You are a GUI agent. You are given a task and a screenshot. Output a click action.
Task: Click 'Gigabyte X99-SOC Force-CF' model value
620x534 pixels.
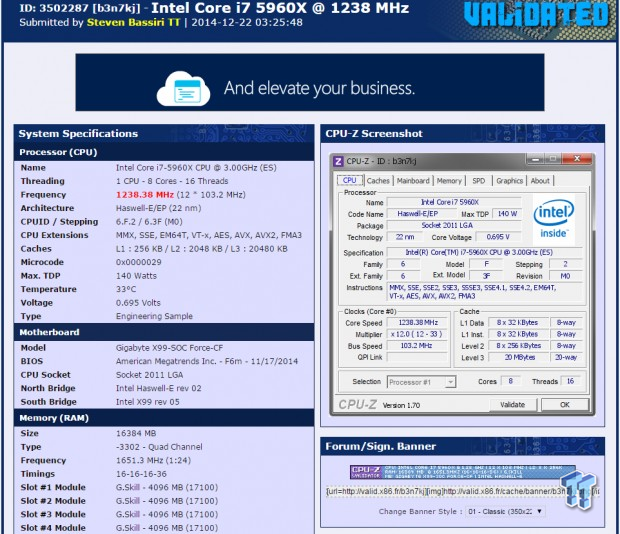(x=169, y=348)
